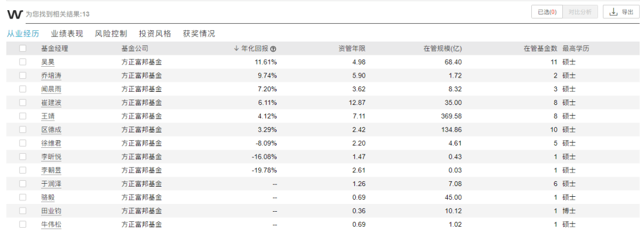The width and height of the screenshot is (644, 232).
Task: Click the export download icon
Action: [614, 12]
